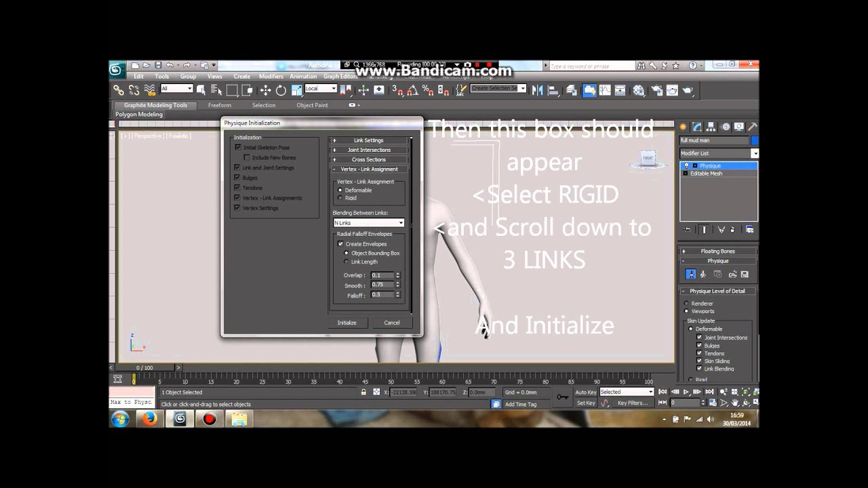Click the Select by Name icon
The width and height of the screenshot is (868, 488).
pyautogui.click(x=216, y=90)
